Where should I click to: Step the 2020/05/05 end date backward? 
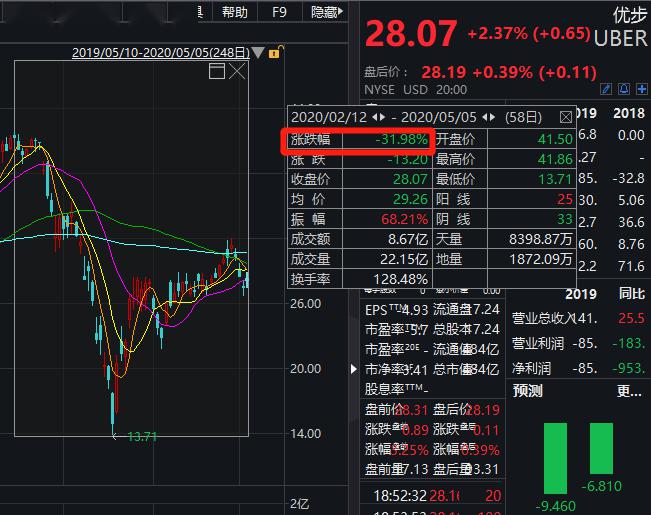tap(485, 118)
